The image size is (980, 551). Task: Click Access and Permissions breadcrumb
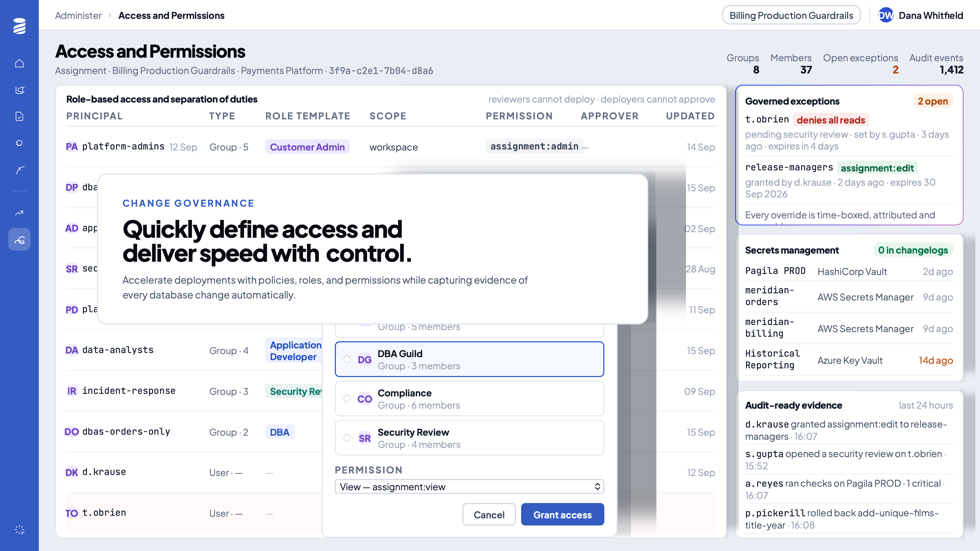tap(171, 15)
